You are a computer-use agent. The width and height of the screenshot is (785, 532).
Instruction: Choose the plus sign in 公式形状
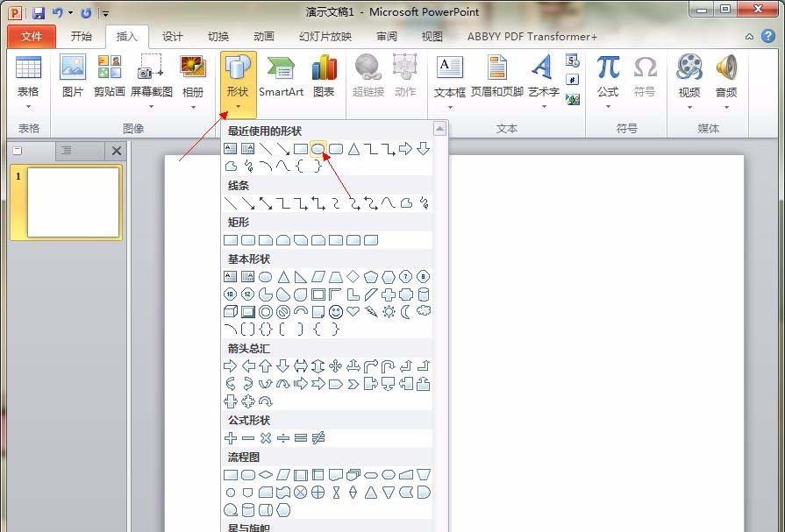pyautogui.click(x=231, y=438)
